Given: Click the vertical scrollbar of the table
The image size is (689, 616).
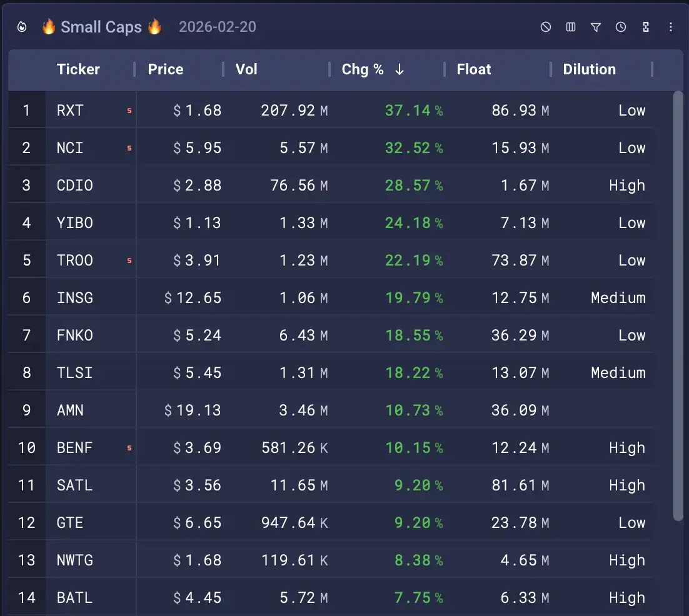Looking at the screenshot, I should pos(678,306).
